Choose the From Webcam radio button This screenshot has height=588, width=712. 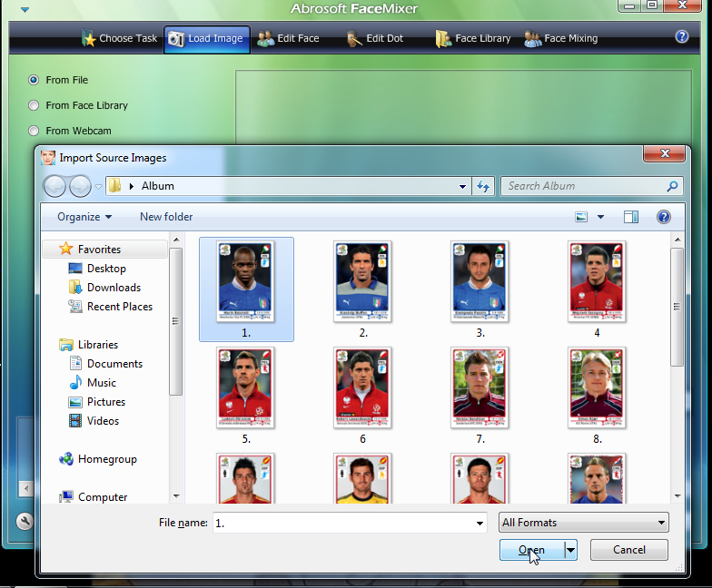click(x=35, y=131)
